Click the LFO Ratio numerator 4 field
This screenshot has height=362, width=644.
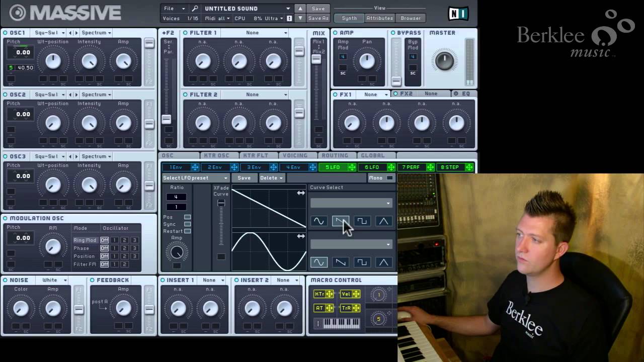176,197
